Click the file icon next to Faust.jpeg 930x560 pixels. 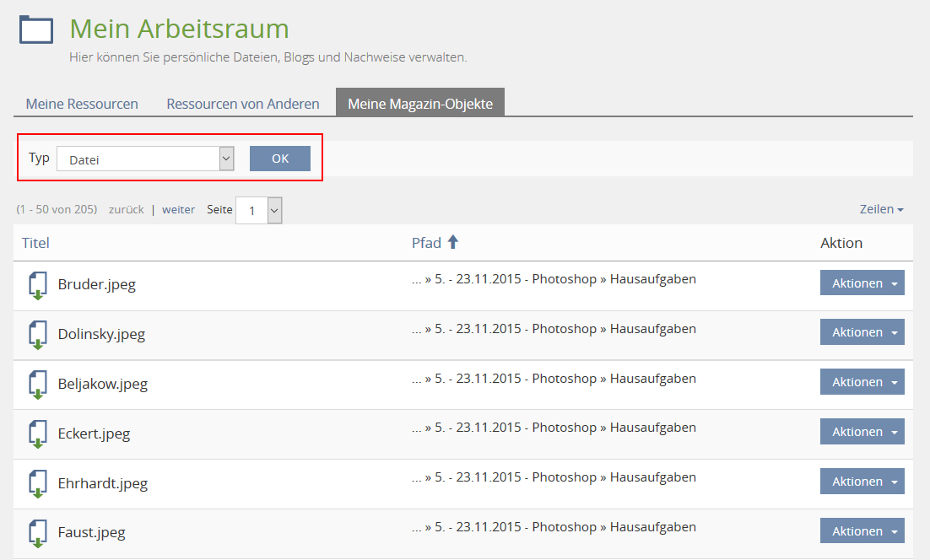click(37, 534)
